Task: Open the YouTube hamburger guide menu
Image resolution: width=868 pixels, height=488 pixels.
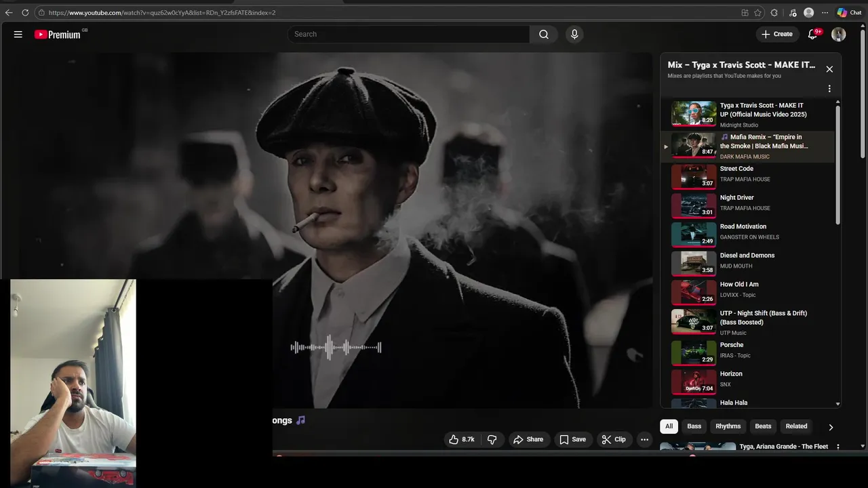Action: [18, 35]
